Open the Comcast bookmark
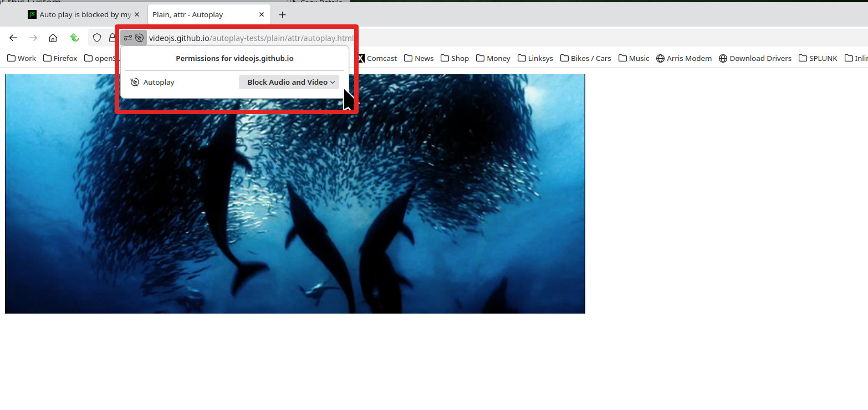The width and height of the screenshot is (868, 410). coord(377,58)
